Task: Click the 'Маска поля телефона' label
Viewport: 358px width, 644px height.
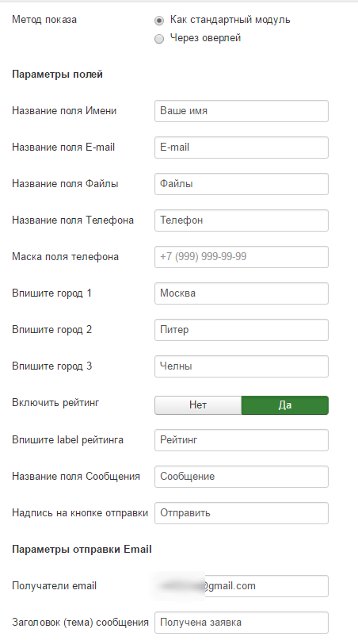Action: point(65,257)
